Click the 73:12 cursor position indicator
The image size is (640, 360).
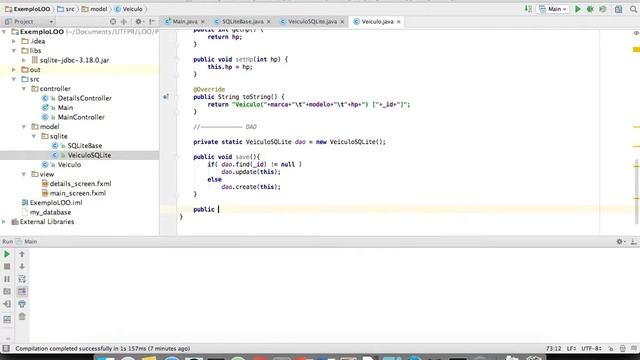(553, 349)
